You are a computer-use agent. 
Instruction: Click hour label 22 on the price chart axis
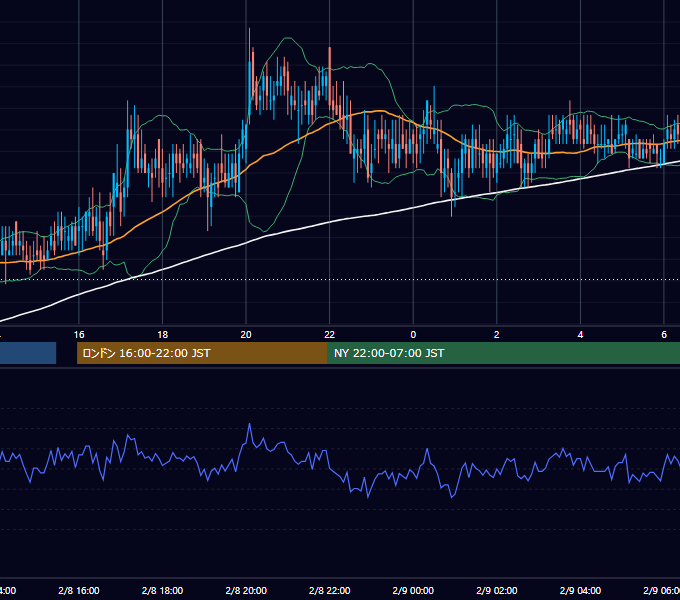(330, 335)
